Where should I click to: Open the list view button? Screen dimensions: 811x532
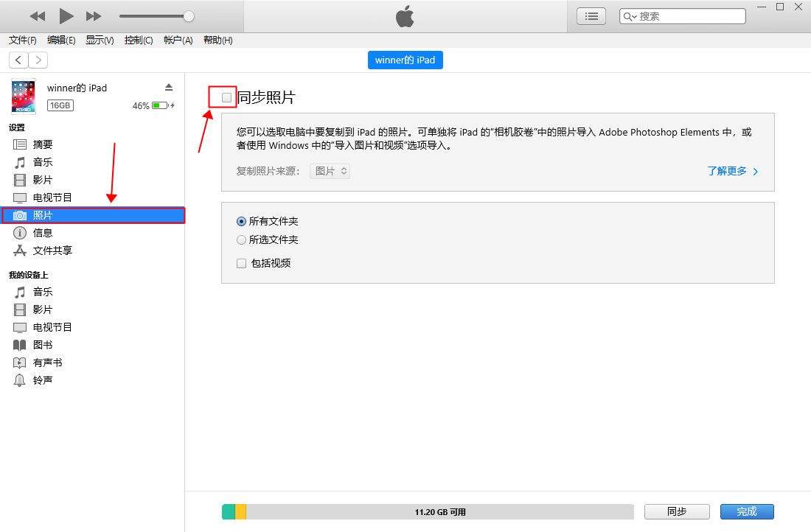591,16
